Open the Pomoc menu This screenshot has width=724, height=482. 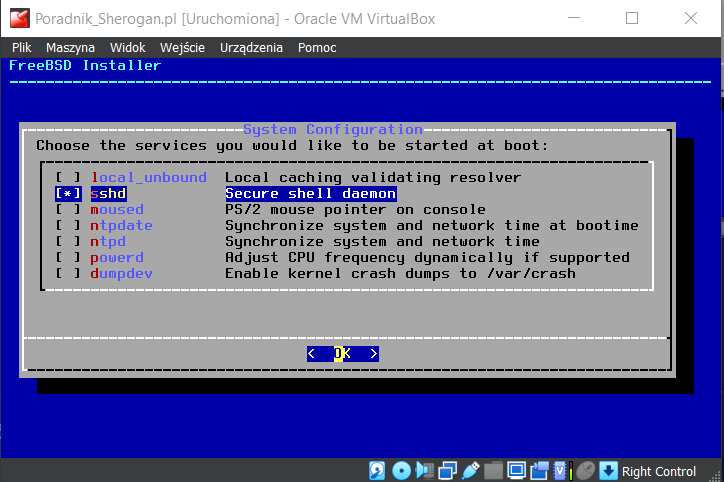click(x=317, y=47)
